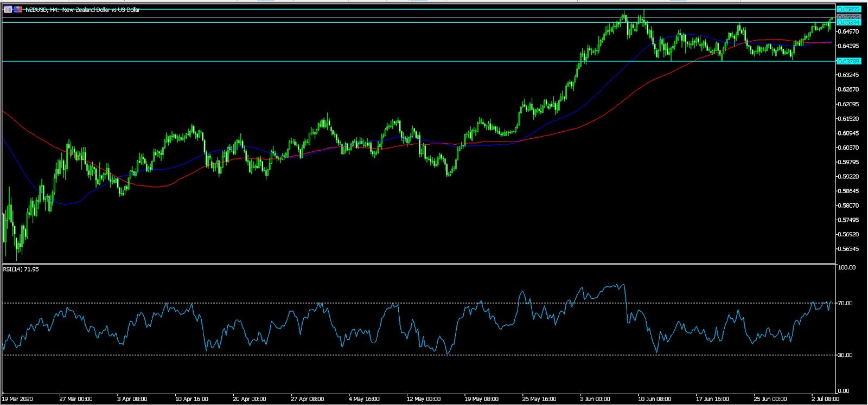Click the RSI scale value 100.00

[x=847, y=267]
